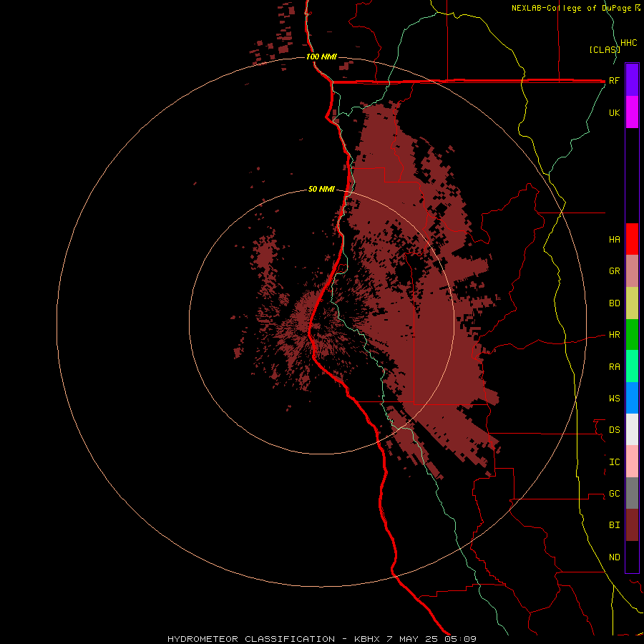Click the IC legend label

pos(614,462)
